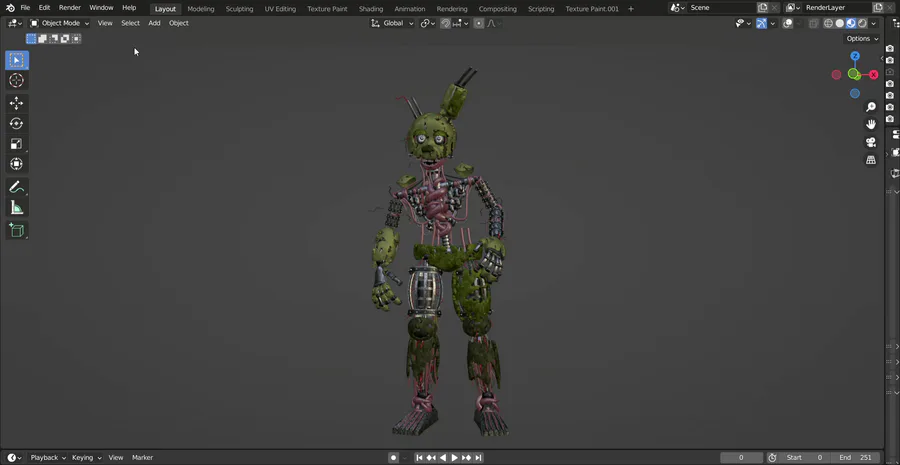Screen dimensions: 900x465
Task: Click the Set selection mode icon
Action: [x=31, y=38]
